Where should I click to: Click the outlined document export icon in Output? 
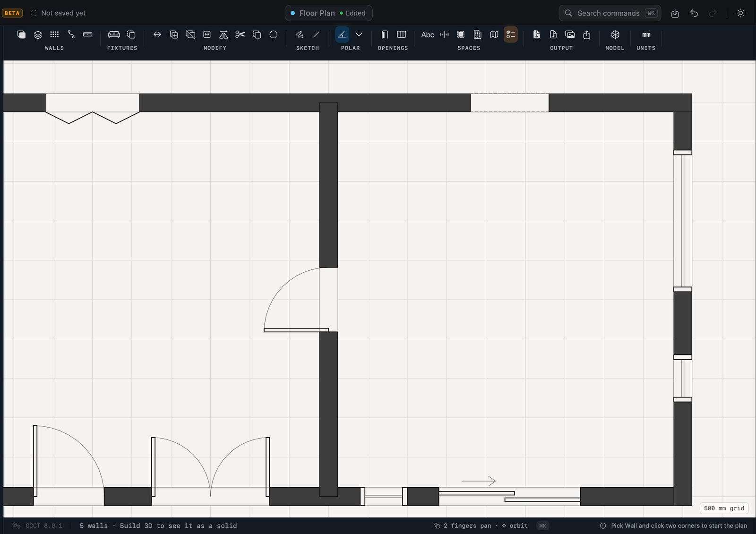(x=553, y=34)
